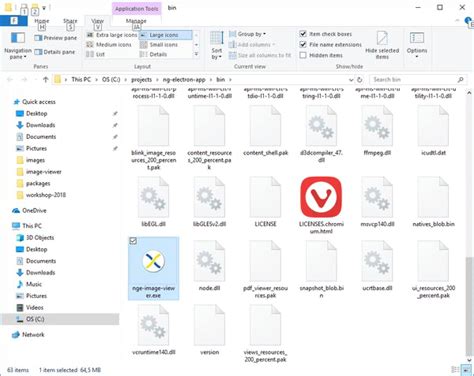Open the View ribbon tab
The image size is (474, 376).
click(97, 21)
